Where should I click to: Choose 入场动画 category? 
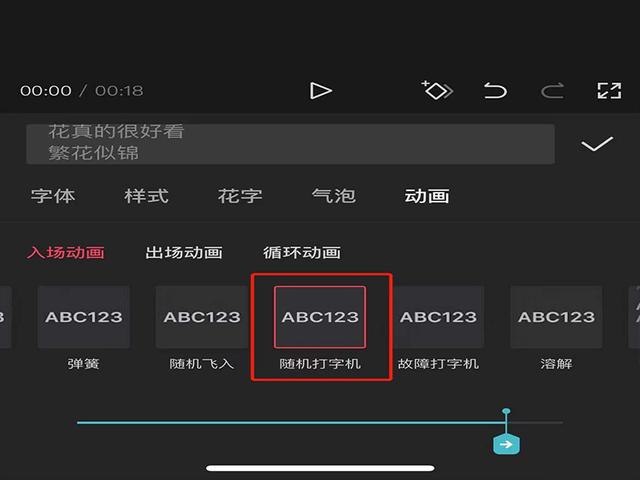coord(66,253)
